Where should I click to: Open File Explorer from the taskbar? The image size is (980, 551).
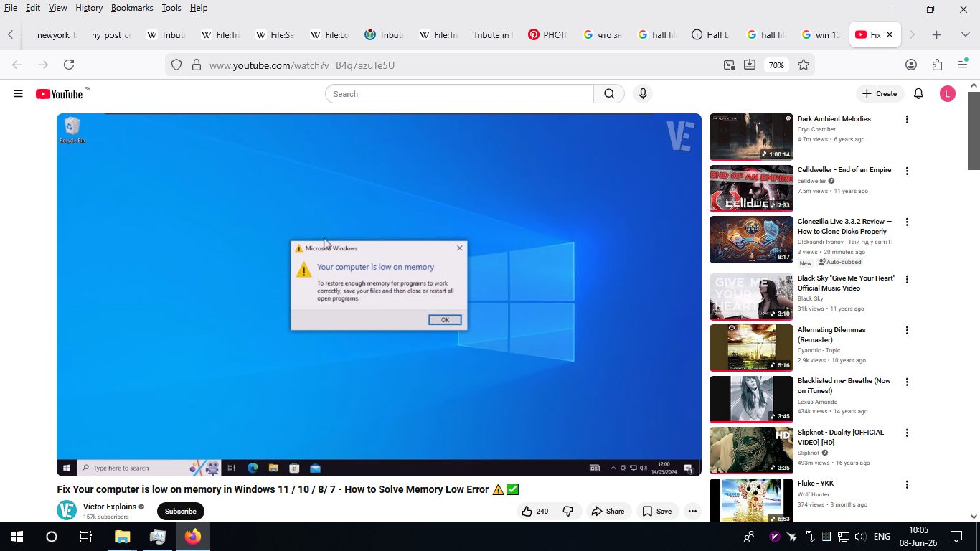(123, 537)
